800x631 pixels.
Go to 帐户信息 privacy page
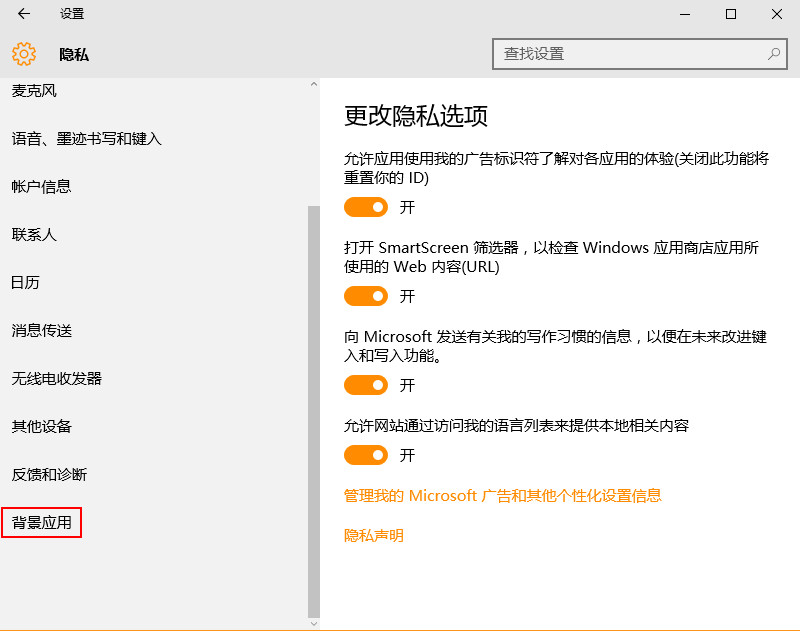(41, 187)
